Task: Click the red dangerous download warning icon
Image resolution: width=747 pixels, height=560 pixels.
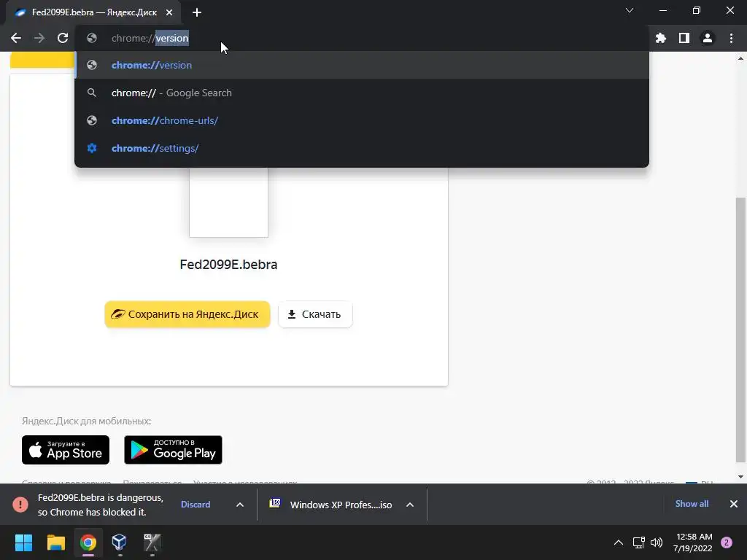Action: point(20,505)
